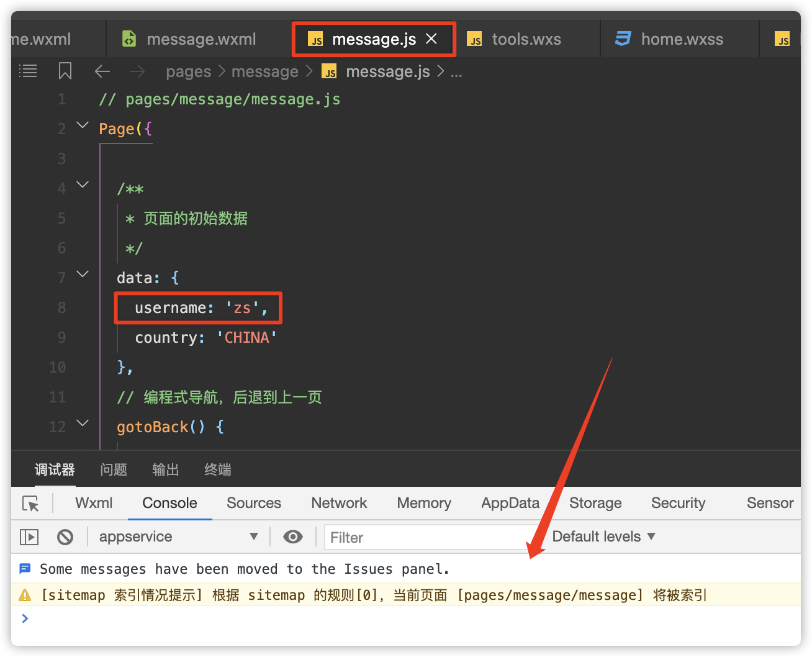Open the file outline list icon
The image size is (812, 657).
point(28,71)
